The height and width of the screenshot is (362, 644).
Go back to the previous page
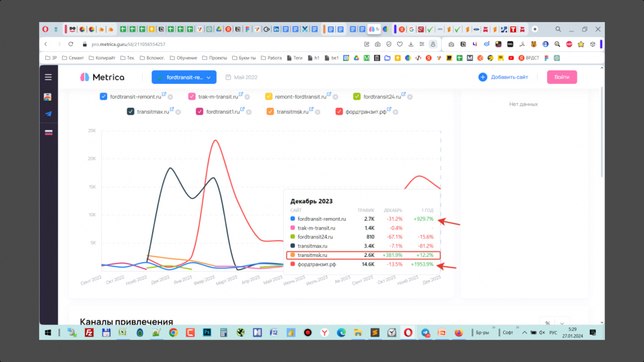pyautogui.click(x=46, y=44)
